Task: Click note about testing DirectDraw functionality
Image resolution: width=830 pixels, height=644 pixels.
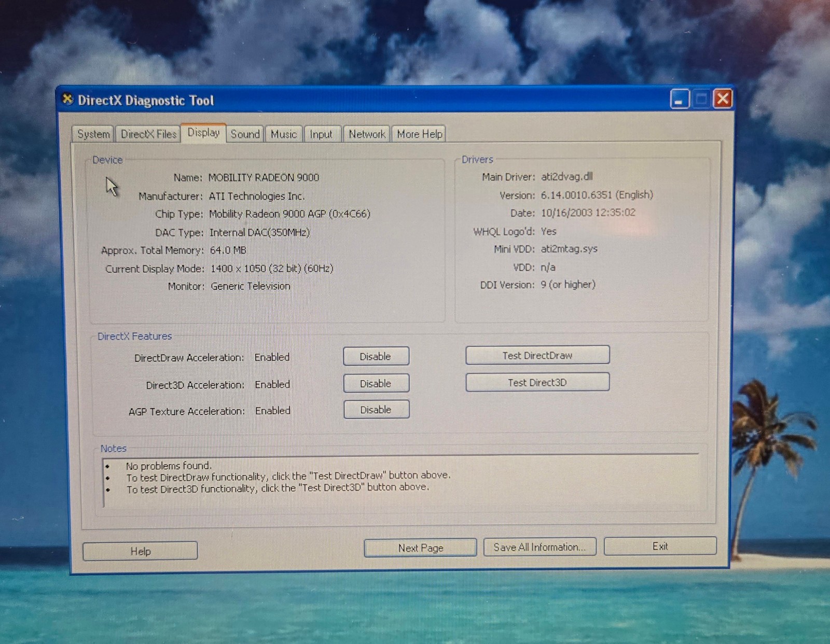Action: click(x=288, y=476)
